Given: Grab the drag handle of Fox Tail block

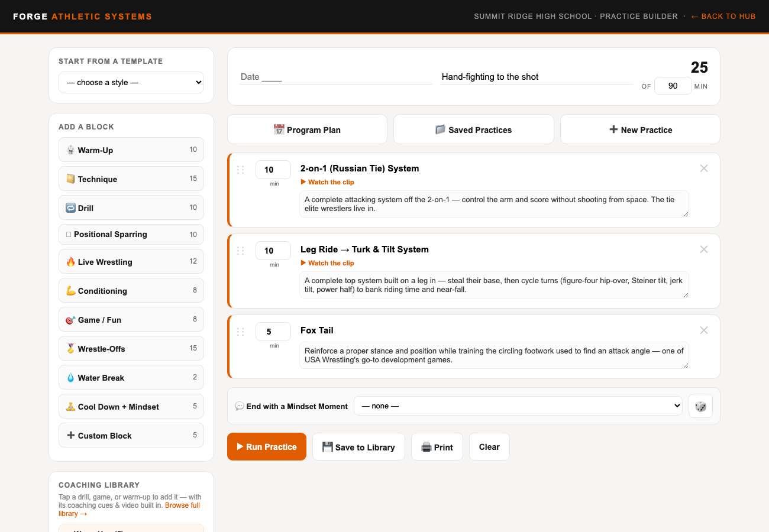Looking at the screenshot, I should pos(240,332).
